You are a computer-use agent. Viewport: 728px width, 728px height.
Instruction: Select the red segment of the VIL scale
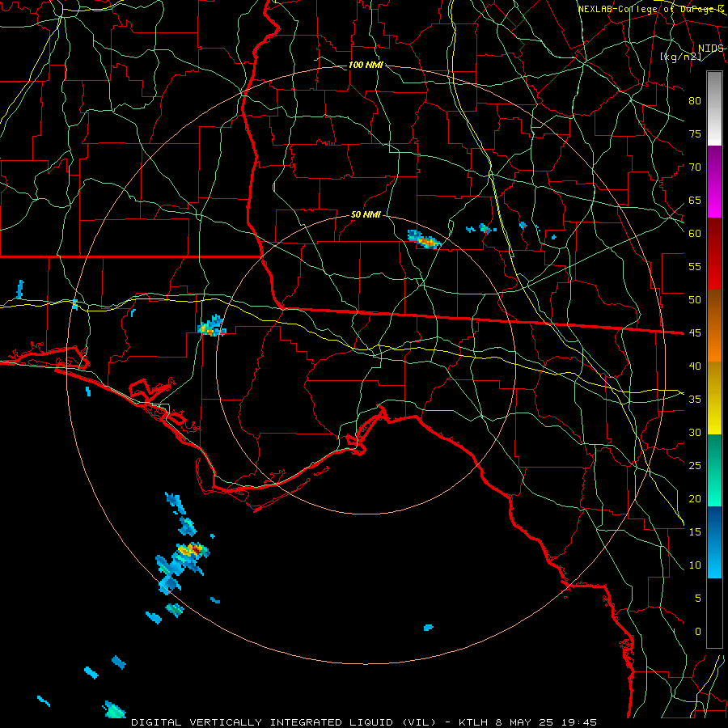714,255
